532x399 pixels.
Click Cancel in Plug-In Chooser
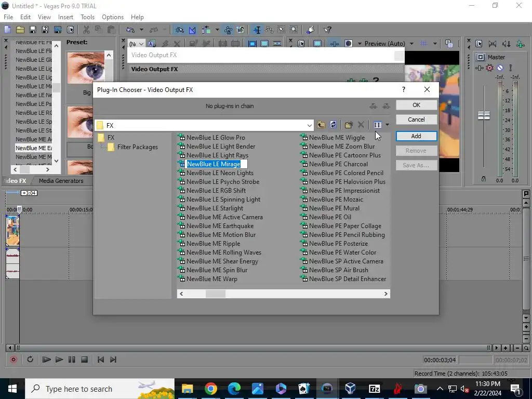pyautogui.click(x=416, y=119)
